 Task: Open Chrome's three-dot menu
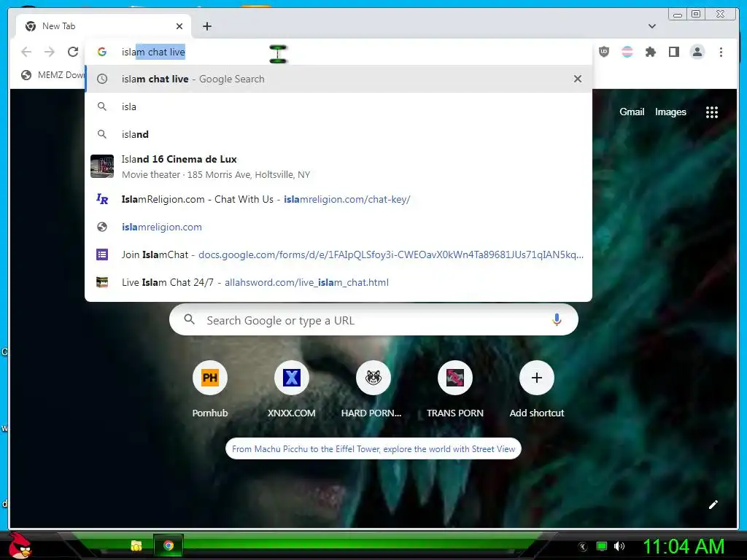point(721,52)
